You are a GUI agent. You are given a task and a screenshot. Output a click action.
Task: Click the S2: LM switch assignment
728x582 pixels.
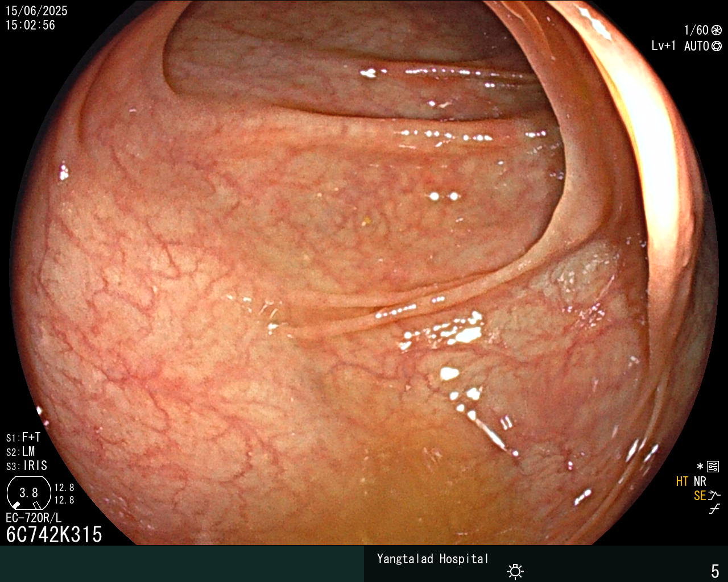click(x=20, y=451)
